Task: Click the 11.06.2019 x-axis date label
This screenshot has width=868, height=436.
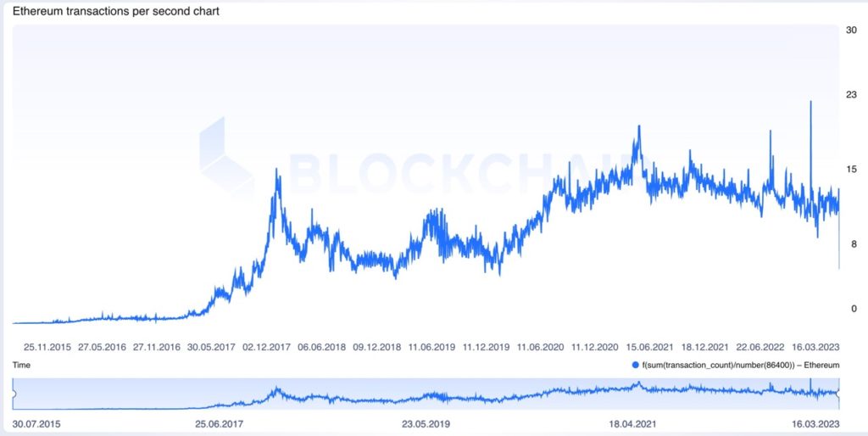Action: (431, 348)
